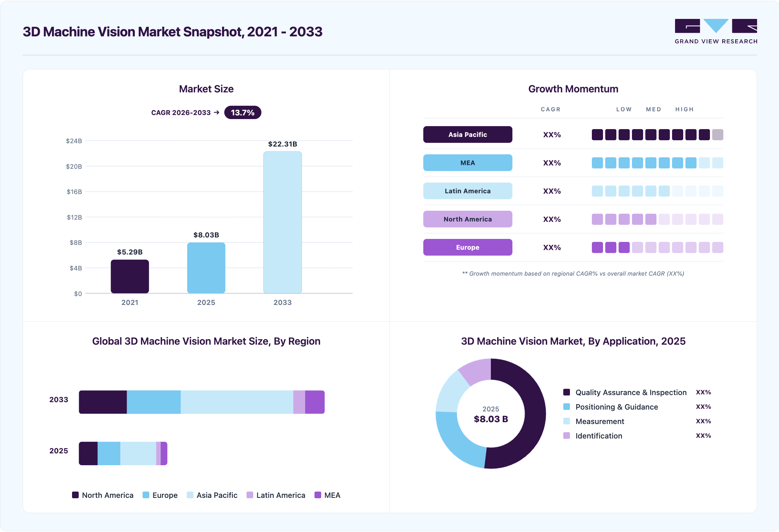This screenshot has height=532, width=779.
Task: Click the Europe segment of 2033 bar
Action: (154, 402)
